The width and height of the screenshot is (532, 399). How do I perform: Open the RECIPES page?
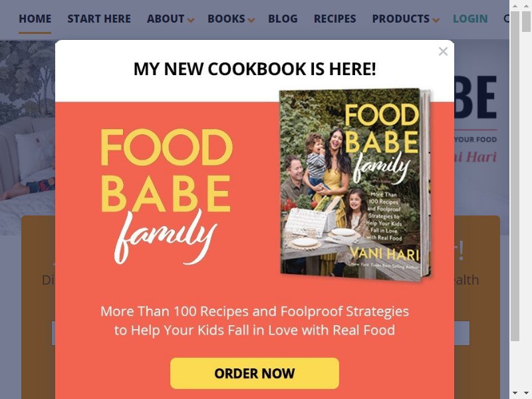(x=334, y=19)
